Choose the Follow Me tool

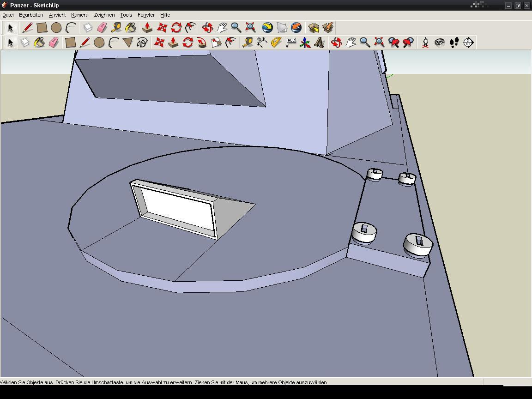pos(202,43)
